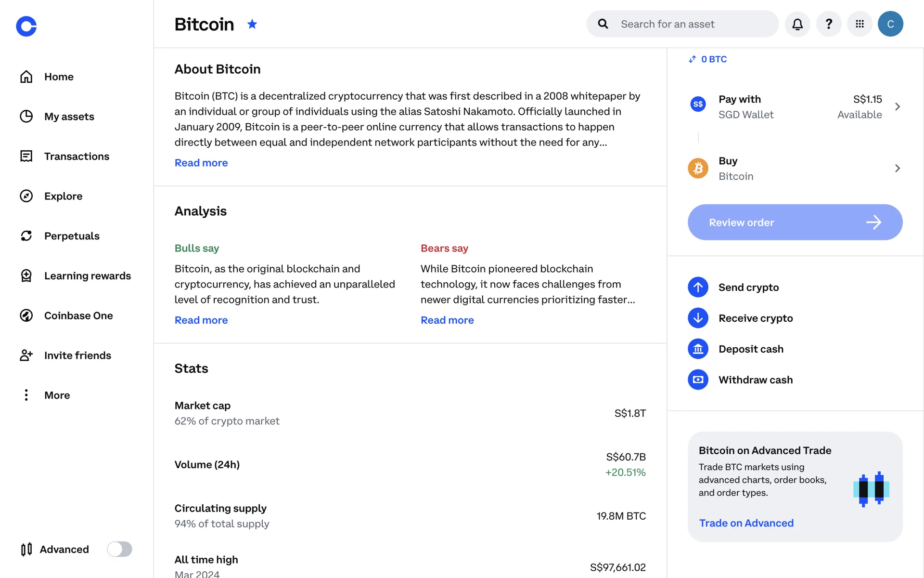The image size is (924, 578).
Task: Click the Send crypto arrow icon
Action: [698, 288]
